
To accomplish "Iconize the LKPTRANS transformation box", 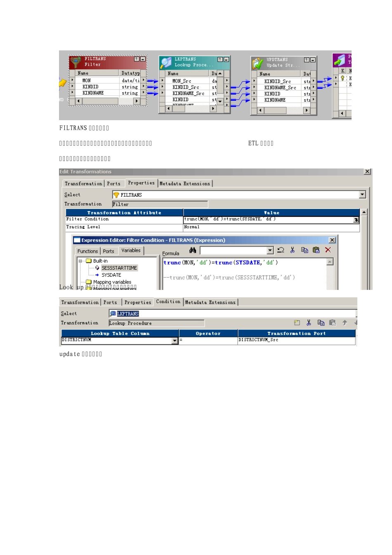I will click(x=226, y=60).
